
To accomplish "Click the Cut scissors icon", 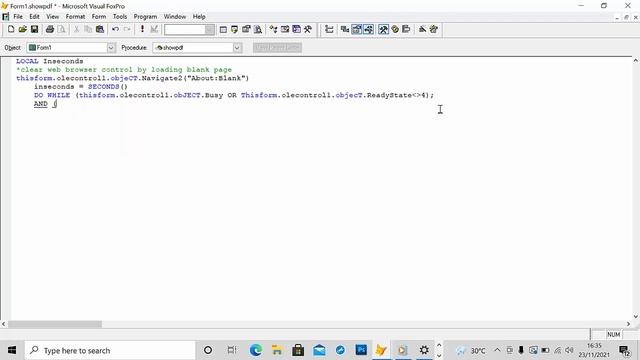I will tap(76, 29).
